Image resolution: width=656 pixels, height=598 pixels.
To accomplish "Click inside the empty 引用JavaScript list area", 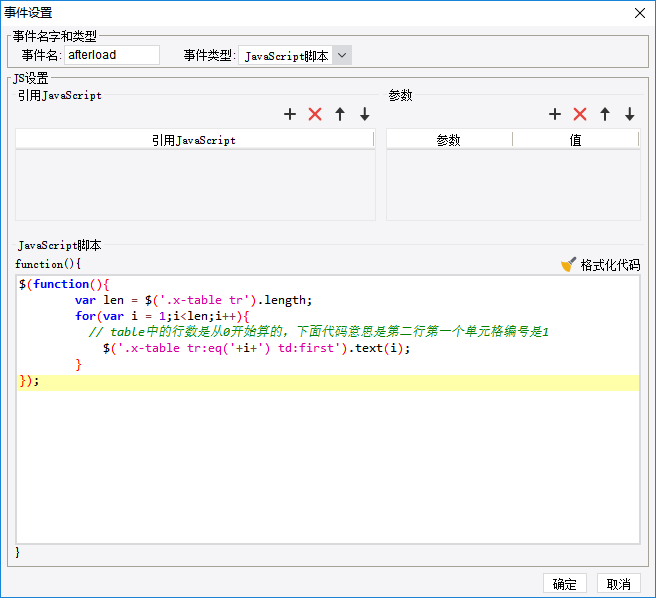I will (195, 185).
